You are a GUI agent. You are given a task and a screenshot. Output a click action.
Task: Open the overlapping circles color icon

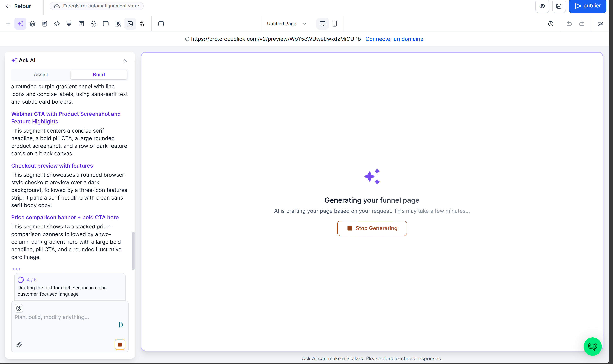tap(94, 24)
